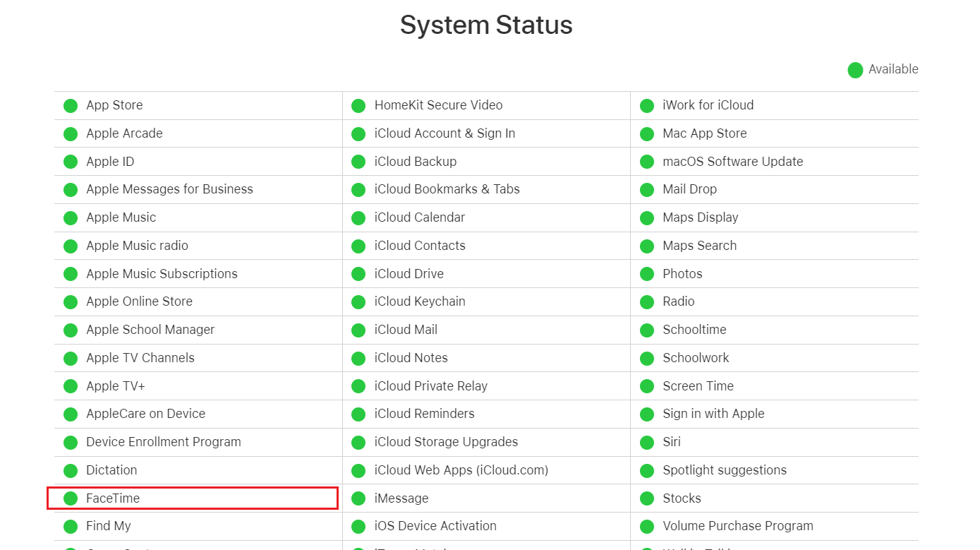The width and height of the screenshot is (980, 550).
Task: Click iCloud Storage Upgrades text
Action: click(446, 442)
